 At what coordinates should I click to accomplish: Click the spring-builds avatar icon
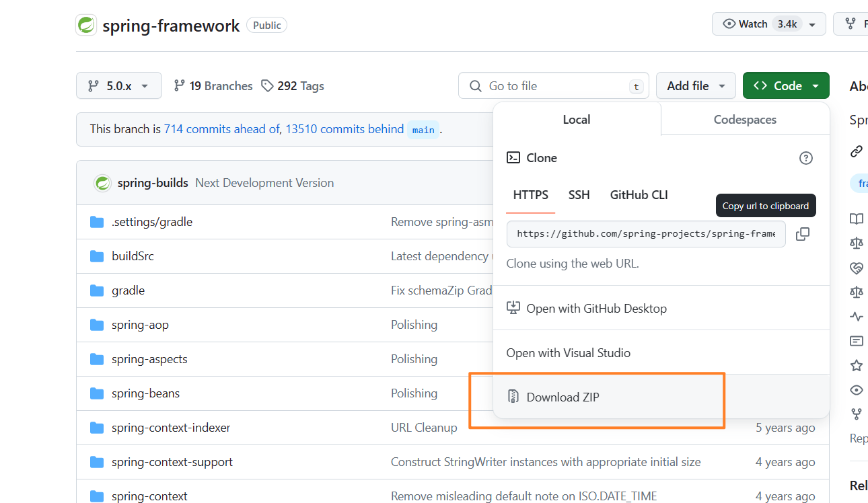point(102,183)
